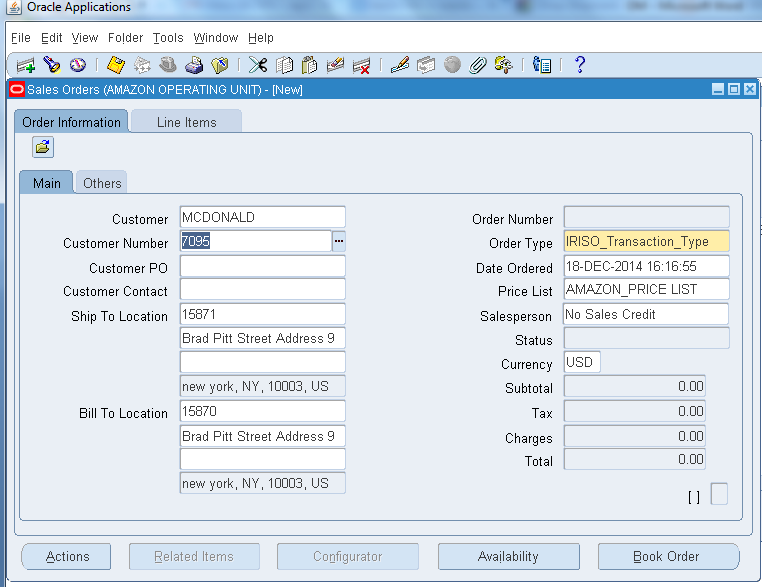Click the Price List field
Image resolution: width=762 pixels, height=587 pixels.
point(646,290)
